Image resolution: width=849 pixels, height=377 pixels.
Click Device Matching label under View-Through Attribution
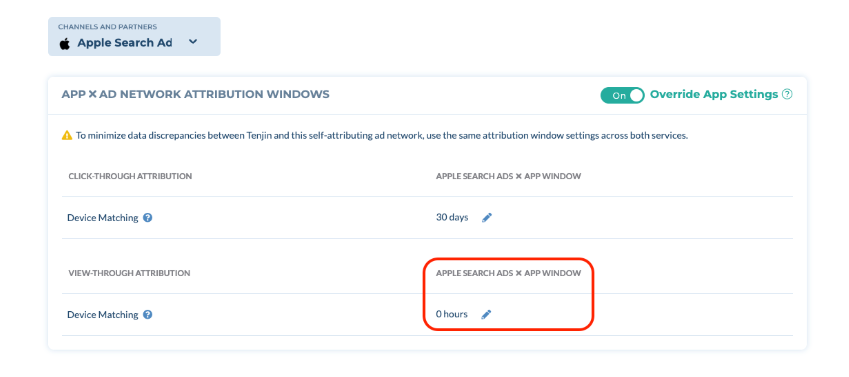(103, 314)
